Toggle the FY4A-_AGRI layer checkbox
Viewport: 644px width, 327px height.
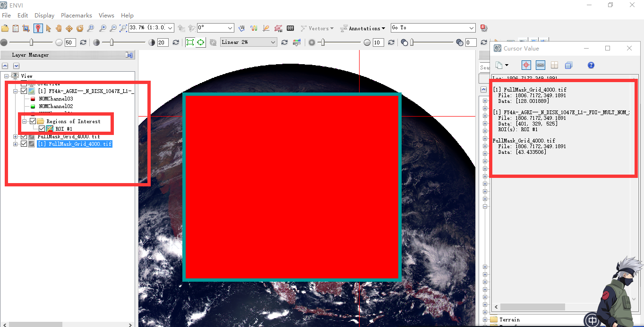point(24,91)
